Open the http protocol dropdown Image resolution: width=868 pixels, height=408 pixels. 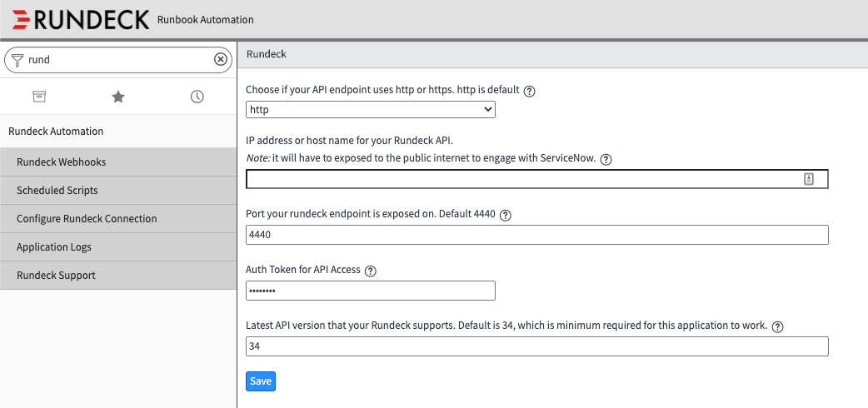(x=371, y=109)
